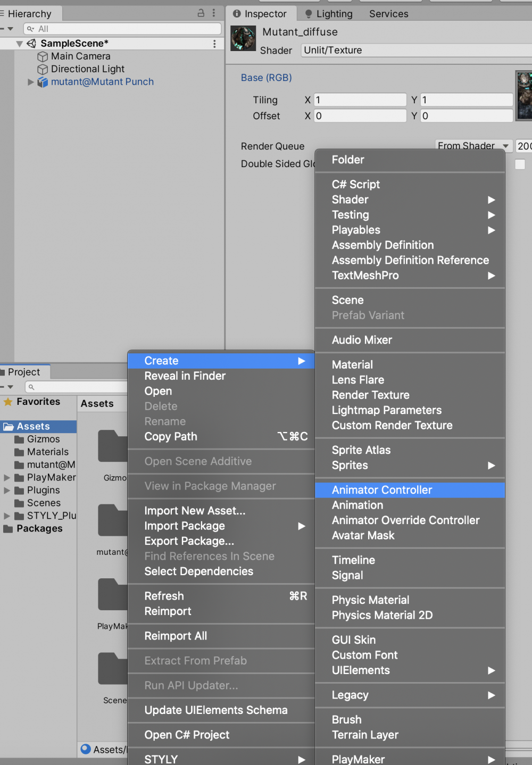
Task: Choose Animator Controller from Create submenu
Action: (410, 490)
